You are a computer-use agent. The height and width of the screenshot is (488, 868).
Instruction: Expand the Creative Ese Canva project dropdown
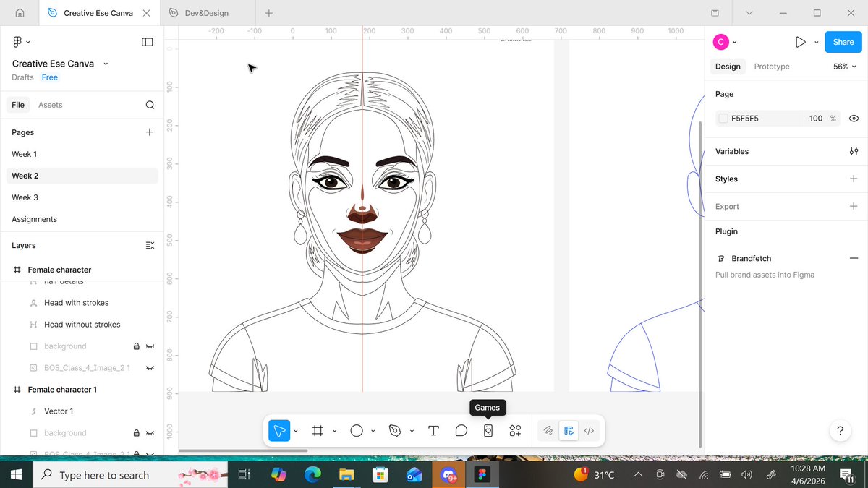click(106, 64)
